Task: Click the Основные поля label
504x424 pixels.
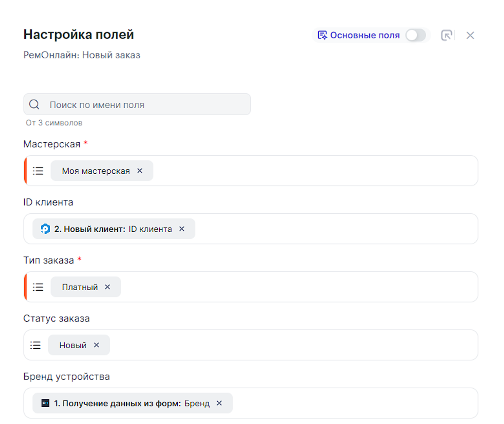Action: pyautogui.click(x=364, y=35)
